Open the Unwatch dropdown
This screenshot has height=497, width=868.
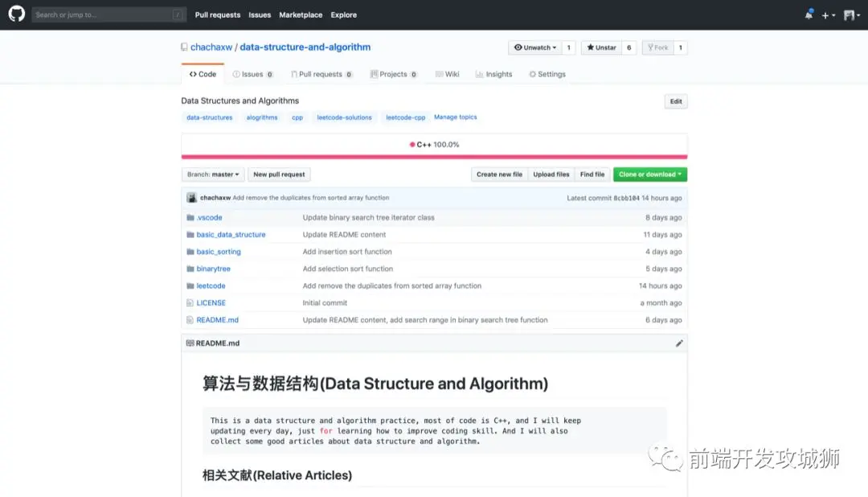534,47
